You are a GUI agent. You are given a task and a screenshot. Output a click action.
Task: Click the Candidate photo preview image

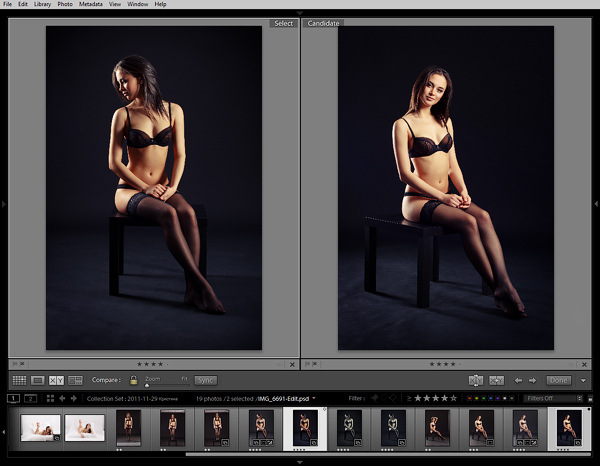click(446, 188)
